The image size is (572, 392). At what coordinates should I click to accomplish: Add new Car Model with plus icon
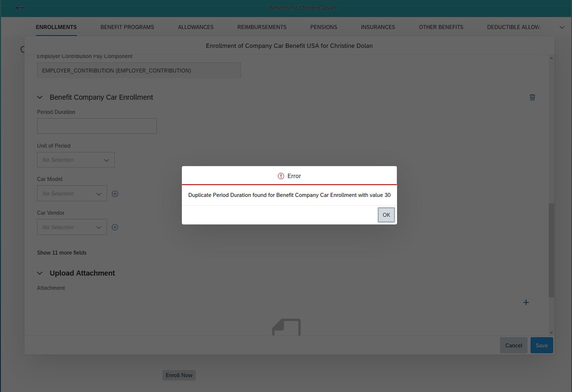click(x=115, y=194)
